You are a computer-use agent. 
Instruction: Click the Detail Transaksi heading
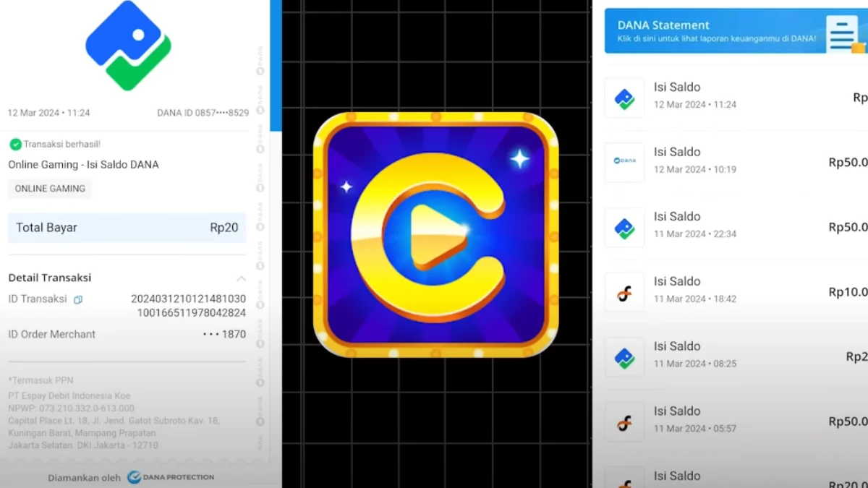point(50,278)
